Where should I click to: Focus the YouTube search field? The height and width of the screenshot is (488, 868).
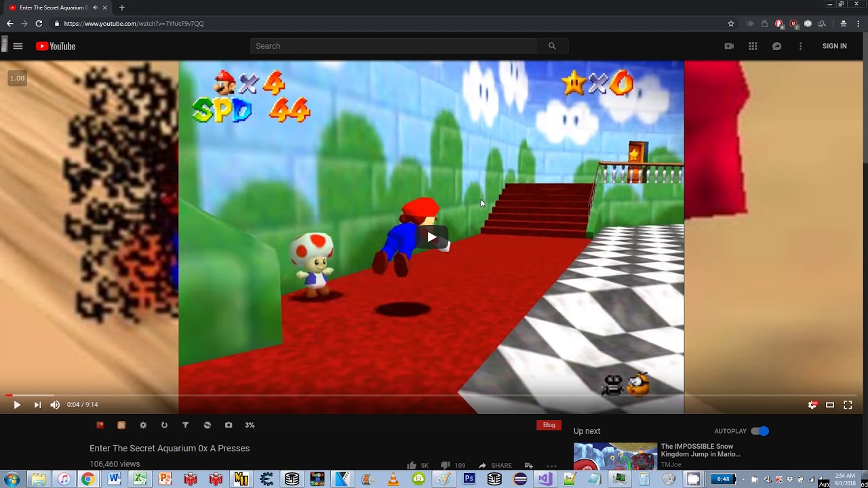point(393,46)
